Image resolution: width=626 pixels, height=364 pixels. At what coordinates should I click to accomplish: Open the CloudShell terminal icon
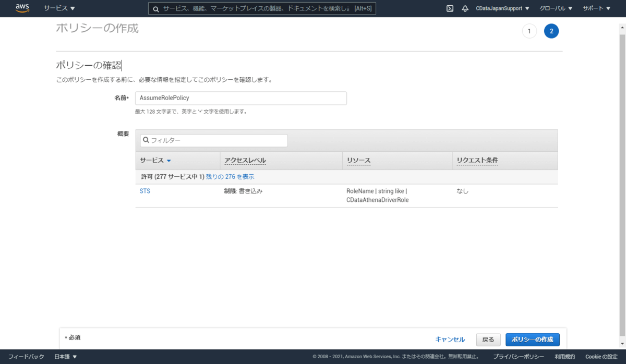pos(450,8)
